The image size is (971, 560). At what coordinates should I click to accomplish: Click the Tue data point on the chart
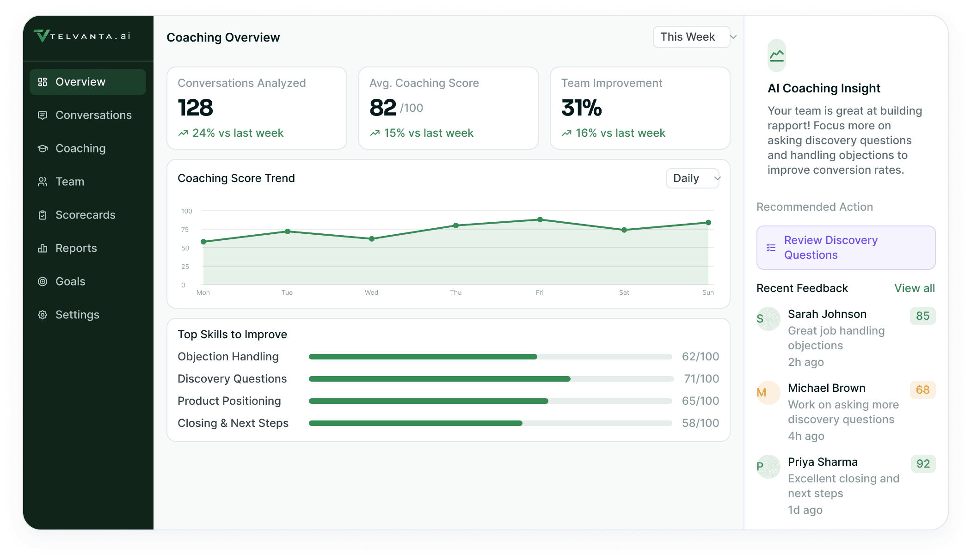(x=288, y=231)
